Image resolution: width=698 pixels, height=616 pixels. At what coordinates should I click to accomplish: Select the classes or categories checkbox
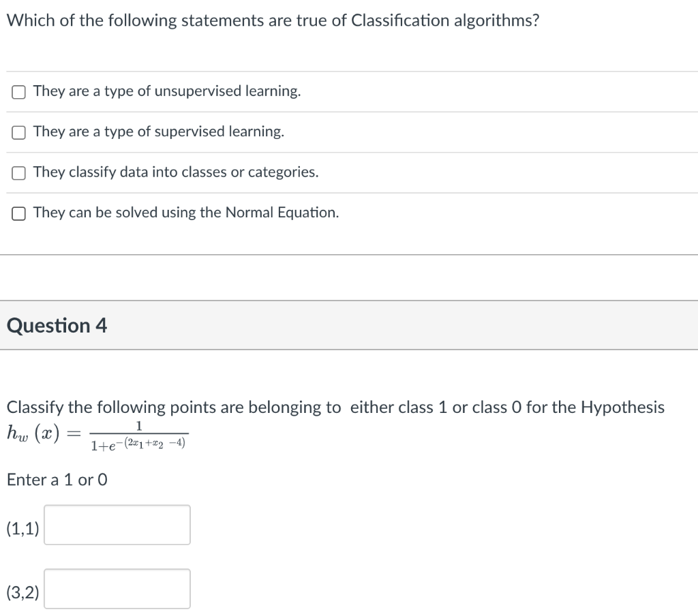click(18, 173)
